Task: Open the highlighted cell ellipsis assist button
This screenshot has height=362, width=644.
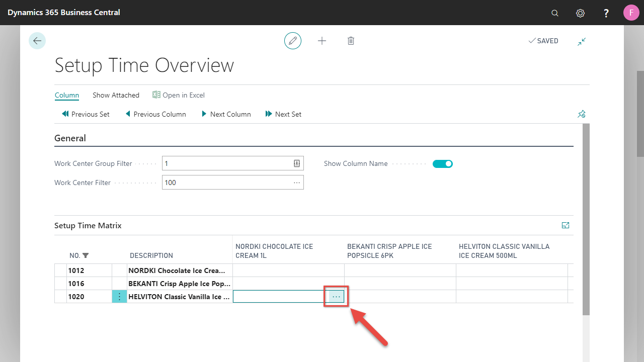Action: (x=336, y=297)
